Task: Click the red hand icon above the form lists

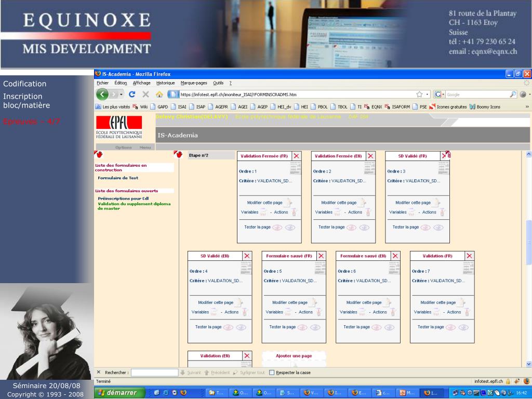Action: 98,154
